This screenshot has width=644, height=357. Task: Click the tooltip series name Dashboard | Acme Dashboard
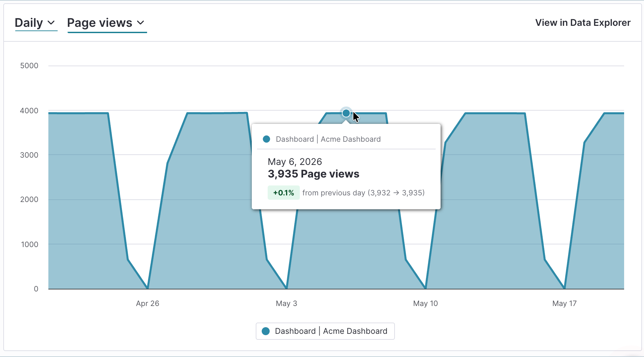[x=328, y=139]
